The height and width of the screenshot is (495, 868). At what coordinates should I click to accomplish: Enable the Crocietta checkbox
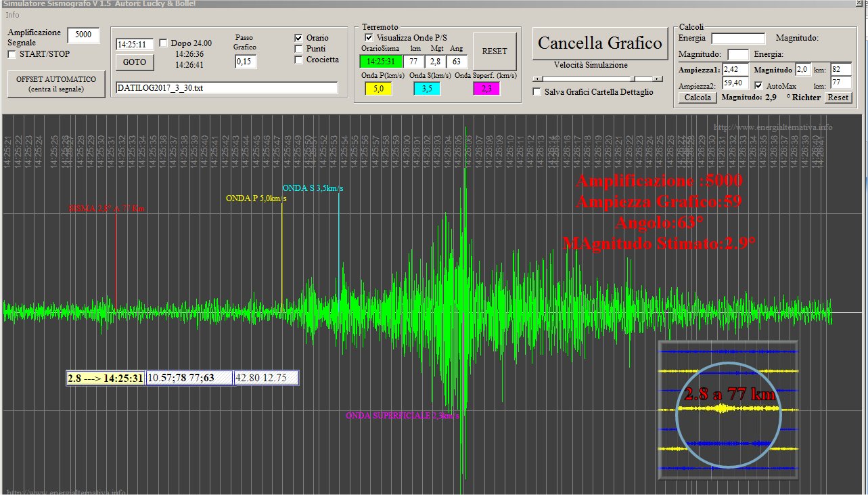pyautogui.click(x=299, y=60)
